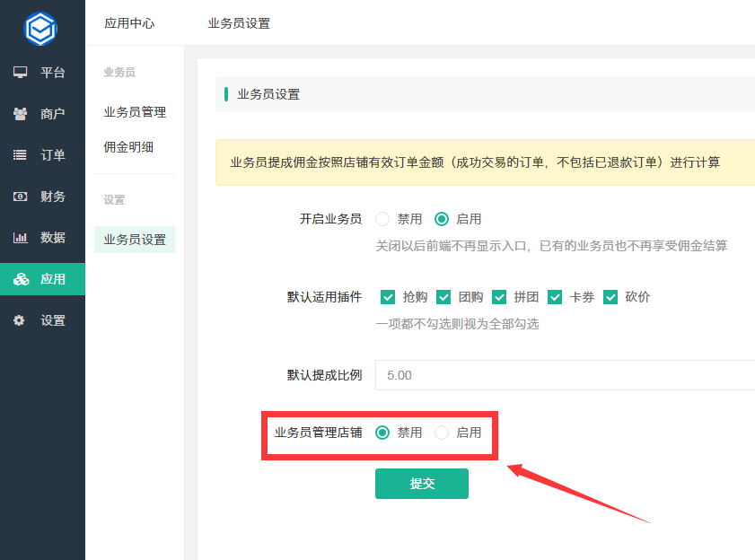
Task: Open 业务员管理 in the submenu
Action: pyautogui.click(x=135, y=112)
